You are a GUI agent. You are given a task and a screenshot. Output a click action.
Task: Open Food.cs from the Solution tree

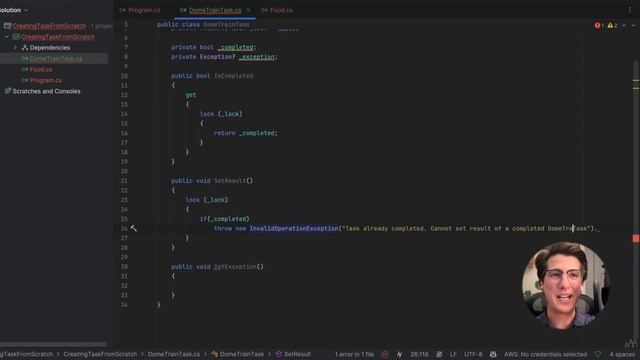pyautogui.click(x=40, y=69)
